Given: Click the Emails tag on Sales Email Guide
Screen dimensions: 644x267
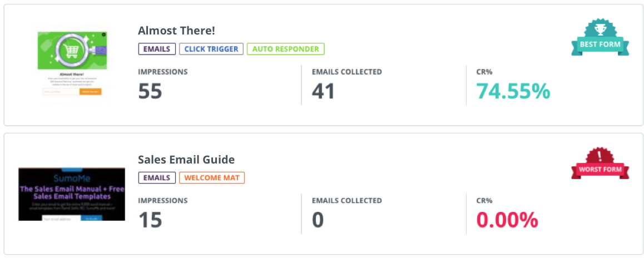Looking at the screenshot, I should (157, 178).
